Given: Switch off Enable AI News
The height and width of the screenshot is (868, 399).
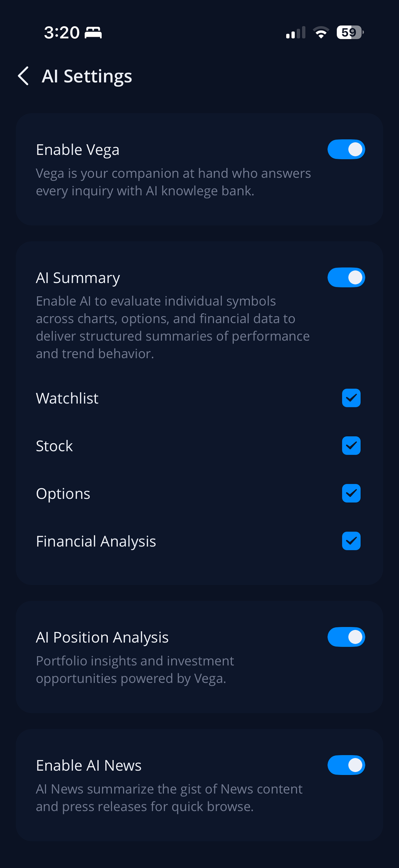Looking at the screenshot, I should 346,765.
